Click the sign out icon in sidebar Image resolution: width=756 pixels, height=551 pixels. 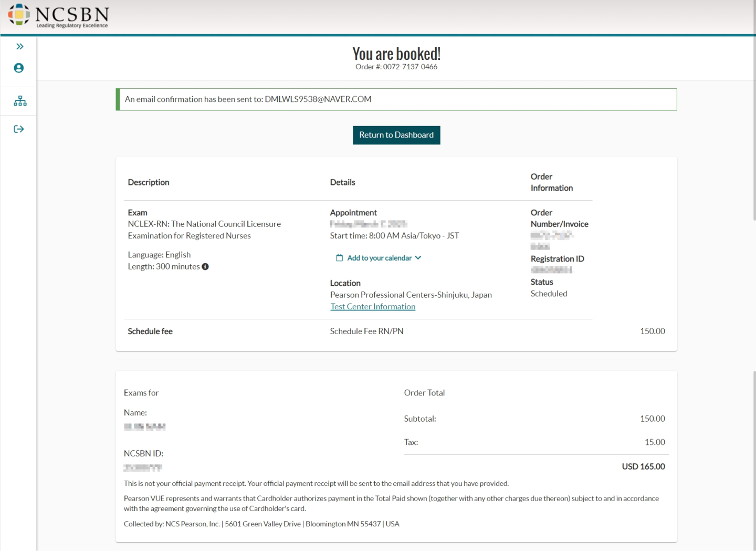(19, 129)
